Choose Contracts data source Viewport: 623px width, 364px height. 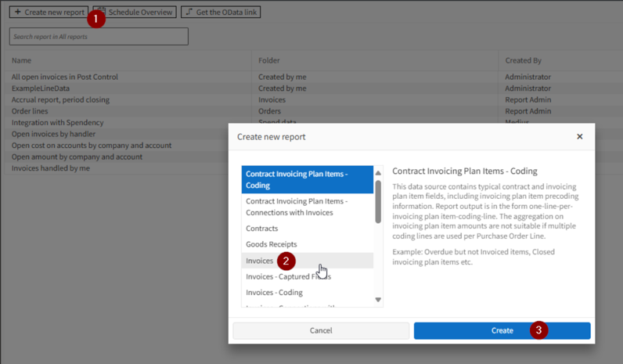[262, 229]
